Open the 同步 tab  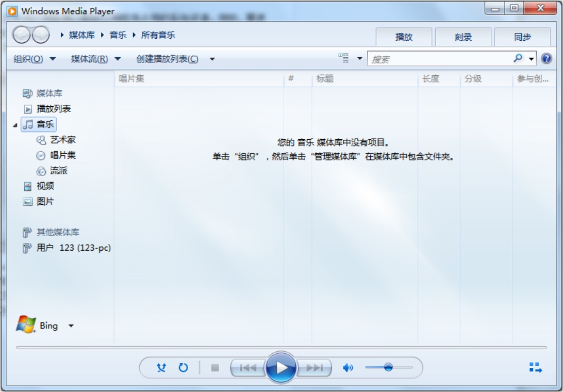(x=522, y=37)
